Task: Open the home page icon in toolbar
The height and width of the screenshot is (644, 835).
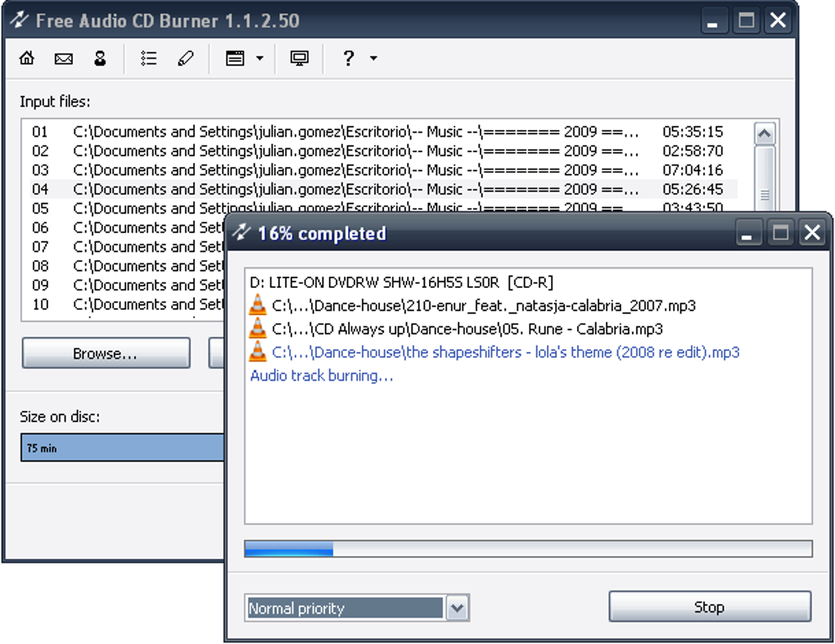Action: pos(27,58)
